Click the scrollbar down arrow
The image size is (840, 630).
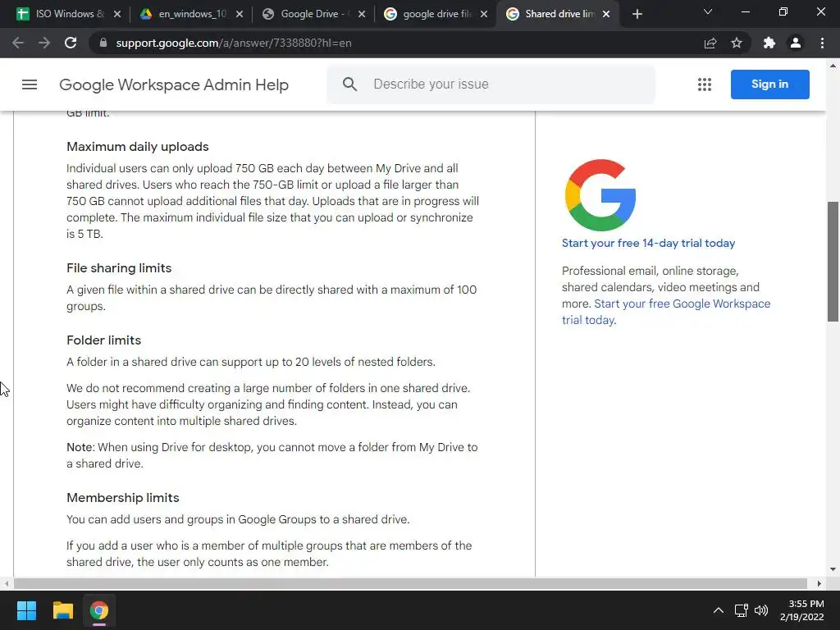pyautogui.click(x=833, y=569)
